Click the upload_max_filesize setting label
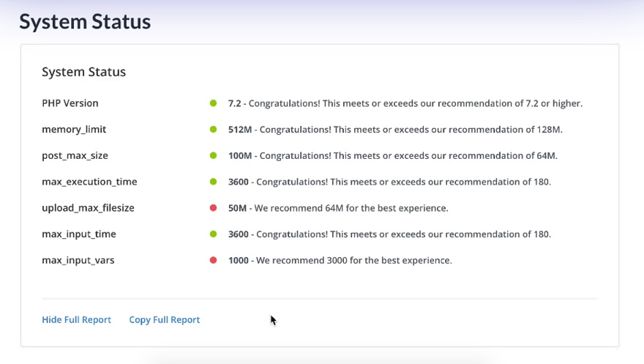Image resolution: width=644 pixels, height=364 pixels. pos(88,208)
